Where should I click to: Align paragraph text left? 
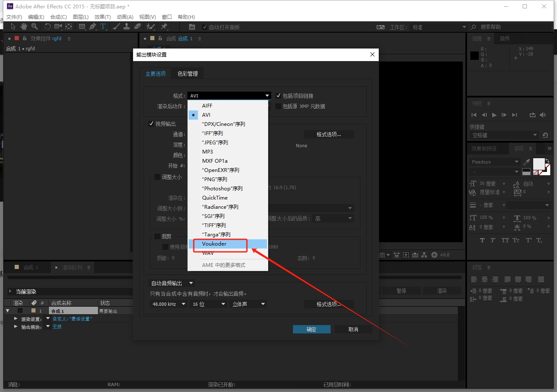(474, 279)
